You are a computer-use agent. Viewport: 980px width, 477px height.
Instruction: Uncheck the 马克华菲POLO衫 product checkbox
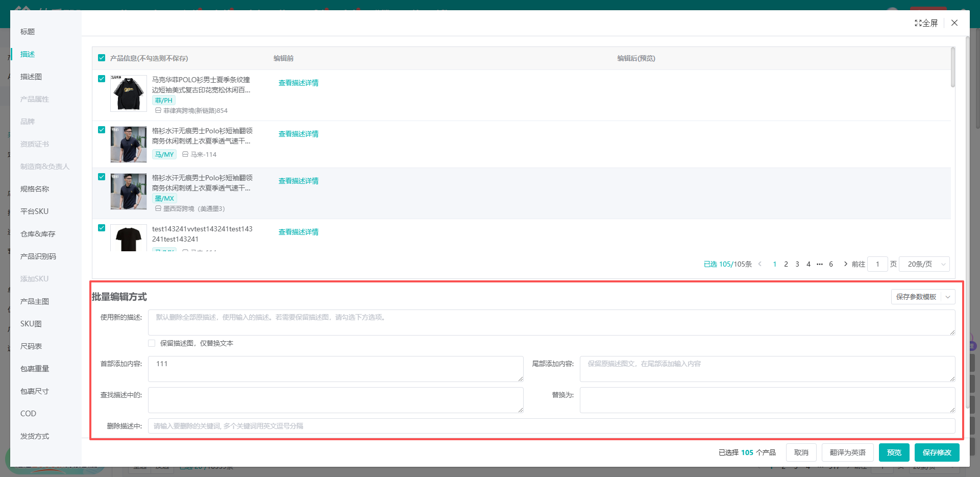coord(102,79)
